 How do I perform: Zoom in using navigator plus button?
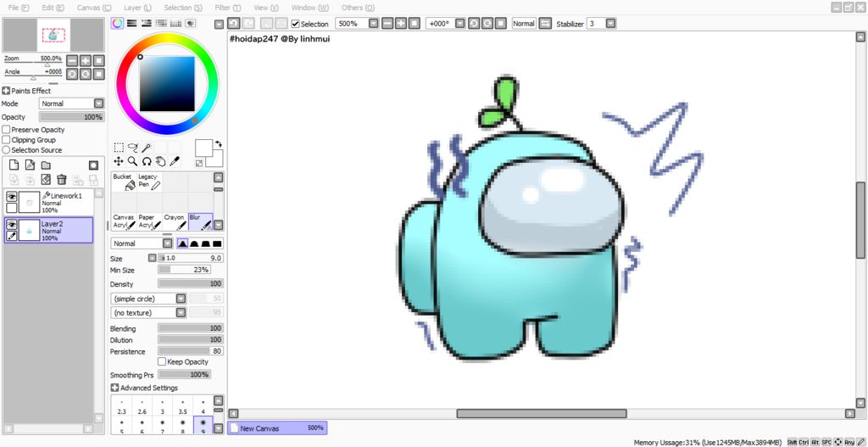tap(86, 60)
